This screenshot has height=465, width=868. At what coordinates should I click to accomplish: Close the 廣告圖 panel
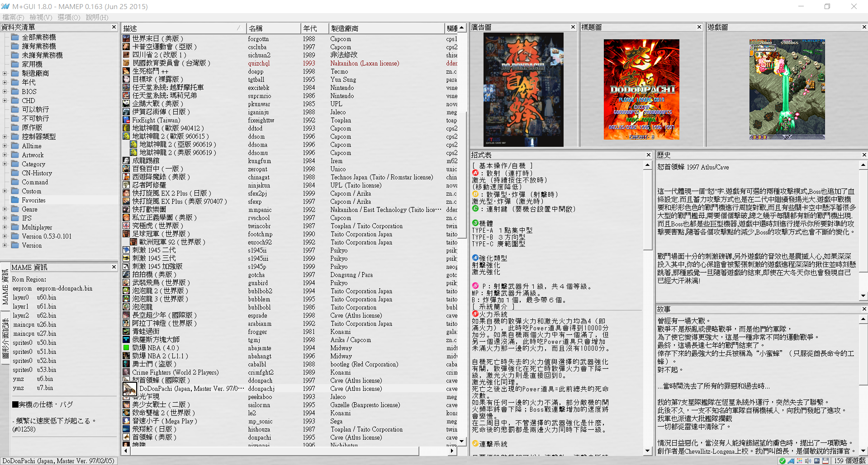coord(573,27)
